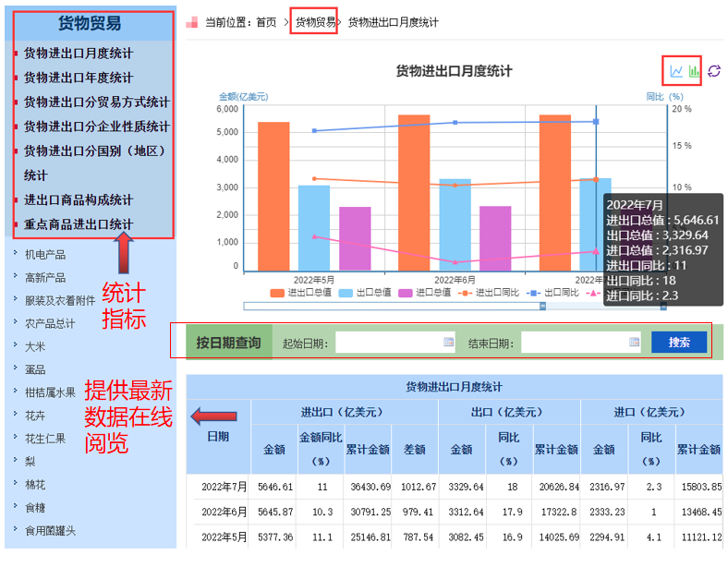Switch chart to bar view icon
The width and height of the screenshot is (728, 567).
[x=694, y=71]
